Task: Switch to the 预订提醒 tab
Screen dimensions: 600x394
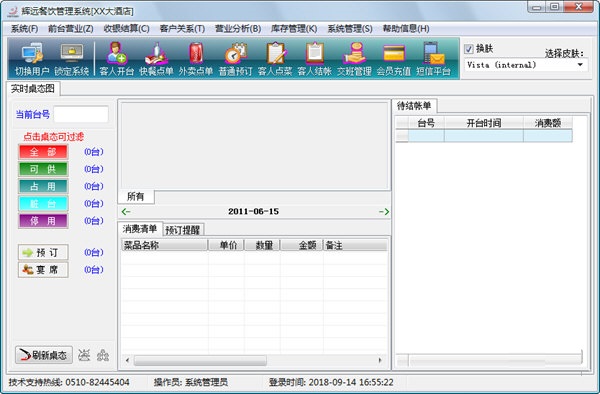Action: 183,230
